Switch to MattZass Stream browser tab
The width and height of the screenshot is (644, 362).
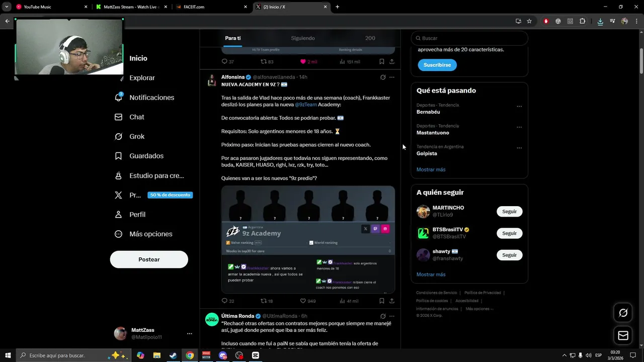[x=132, y=7]
